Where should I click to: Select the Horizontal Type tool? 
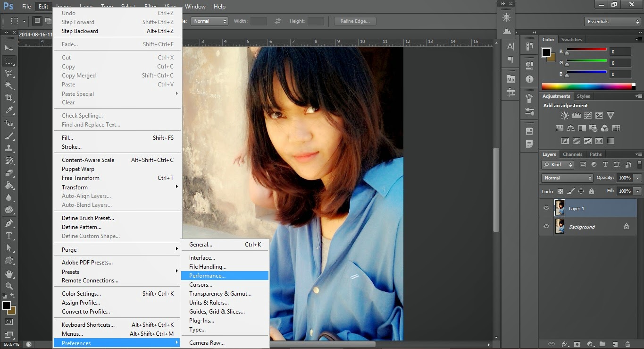[x=9, y=236]
